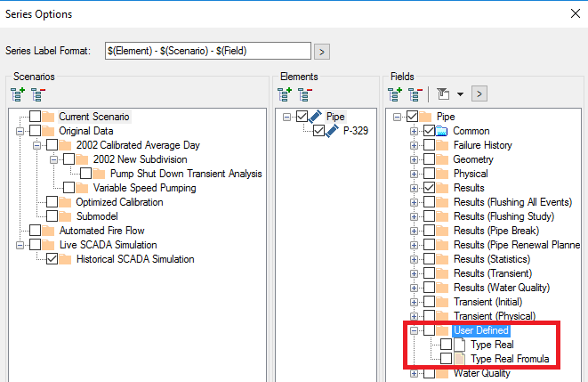Close the Series Options dialog

576,14
